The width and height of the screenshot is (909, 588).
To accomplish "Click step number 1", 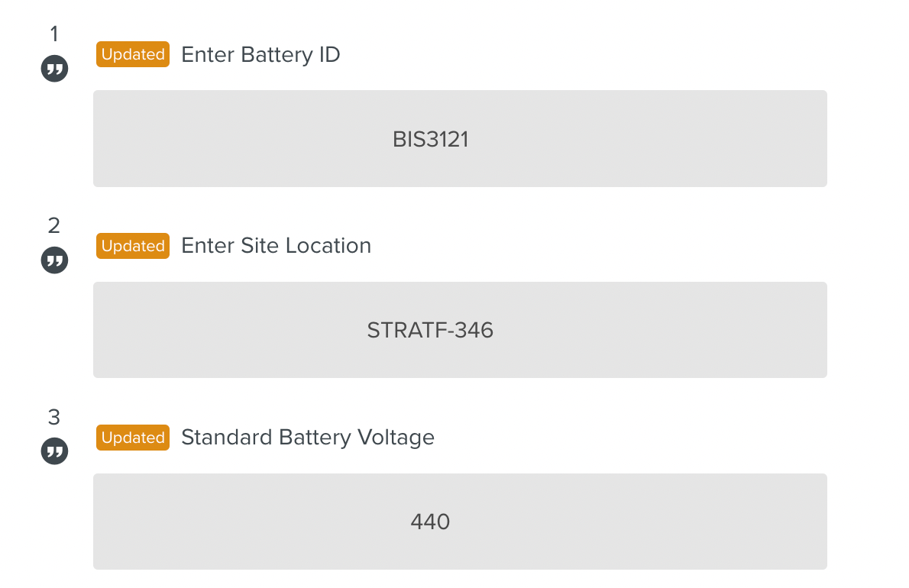I will click(54, 34).
